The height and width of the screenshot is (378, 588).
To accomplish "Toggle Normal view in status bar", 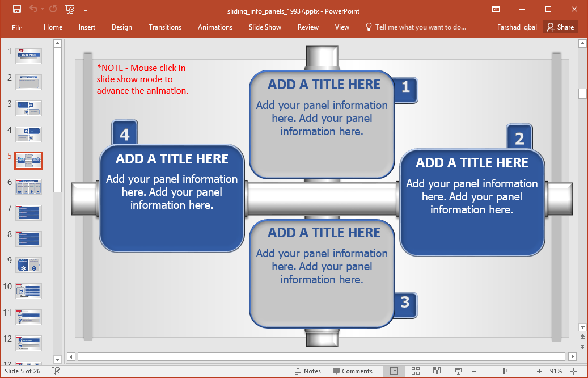I will point(394,371).
